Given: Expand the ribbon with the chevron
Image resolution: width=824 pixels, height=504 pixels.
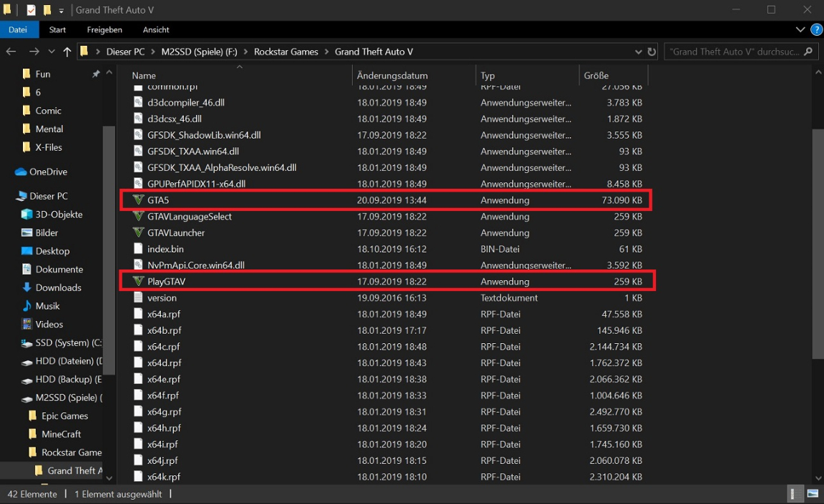Looking at the screenshot, I should pos(800,30).
